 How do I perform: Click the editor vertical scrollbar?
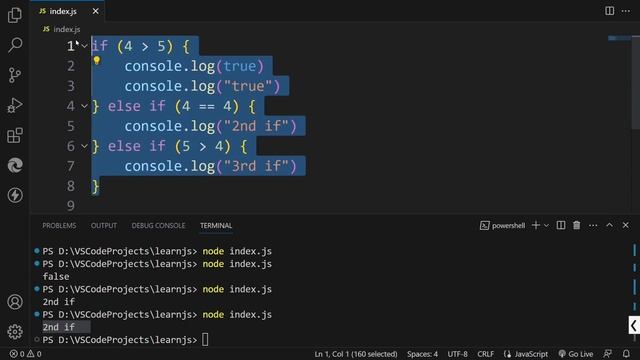(636, 83)
